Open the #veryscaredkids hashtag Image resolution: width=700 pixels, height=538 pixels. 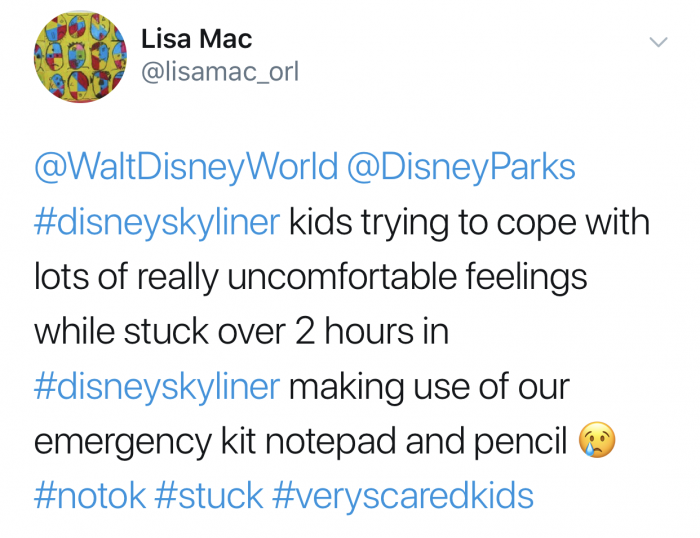click(403, 496)
